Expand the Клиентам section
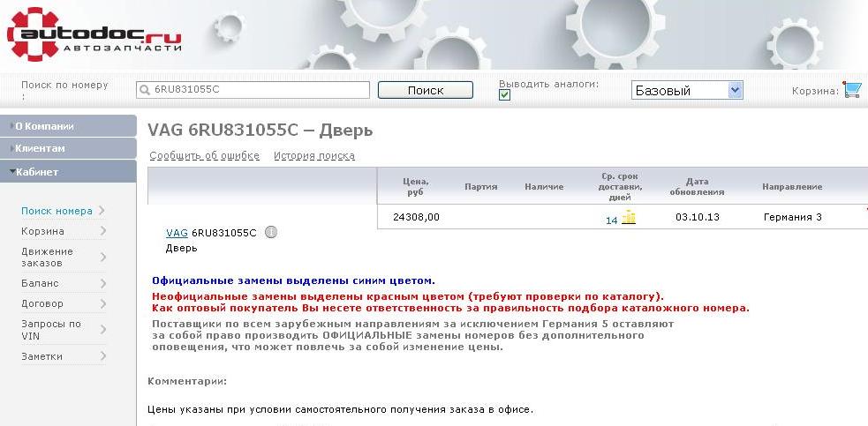The width and height of the screenshot is (868, 426). (x=68, y=148)
